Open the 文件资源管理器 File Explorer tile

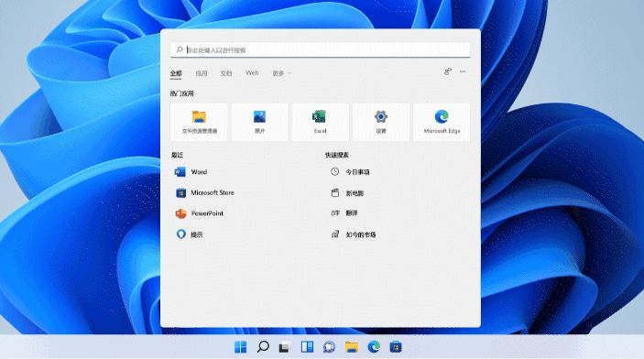point(199,122)
